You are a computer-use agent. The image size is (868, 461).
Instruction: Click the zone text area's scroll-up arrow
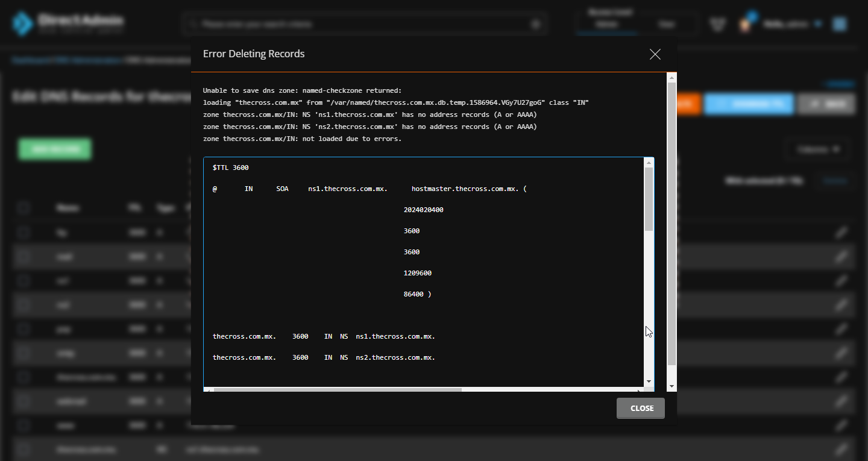[x=649, y=163]
